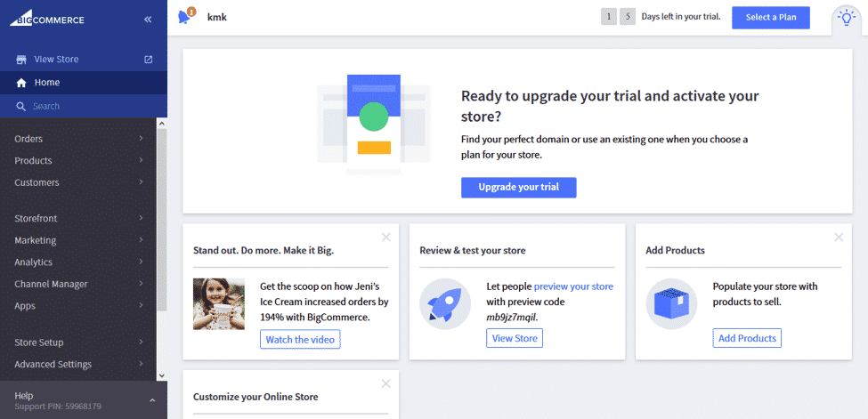Screen dimensions: 868x419
Task: Click the sidebar scrollbar up arrow
Action: point(162,124)
